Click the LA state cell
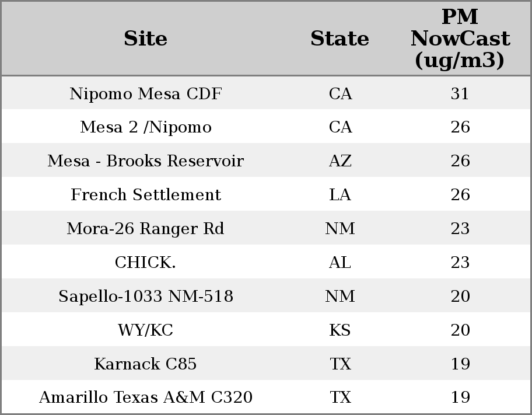 [340, 195]
